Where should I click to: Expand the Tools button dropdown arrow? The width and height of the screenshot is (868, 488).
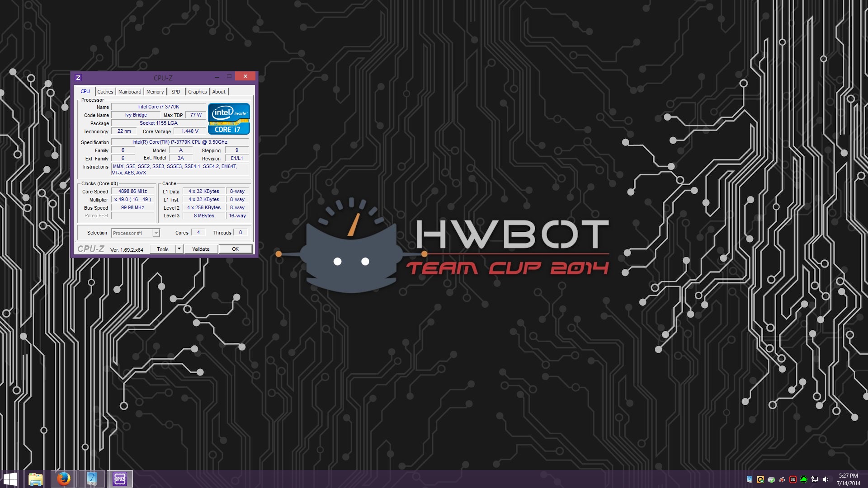[x=179, y=249]
